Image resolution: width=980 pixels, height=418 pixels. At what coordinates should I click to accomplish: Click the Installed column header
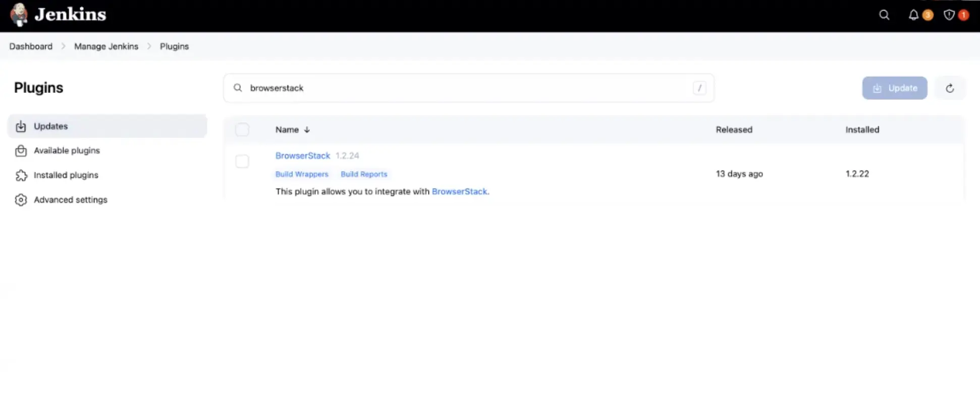tap(862, 130)
